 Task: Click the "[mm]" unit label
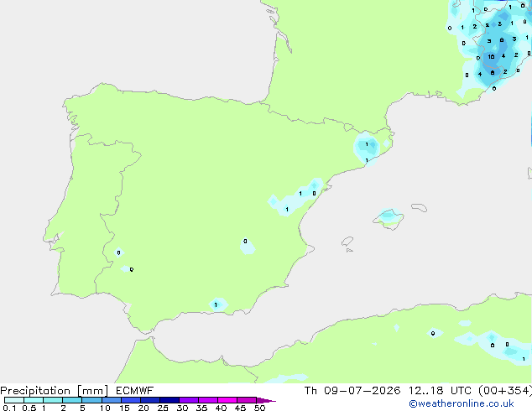92,391
